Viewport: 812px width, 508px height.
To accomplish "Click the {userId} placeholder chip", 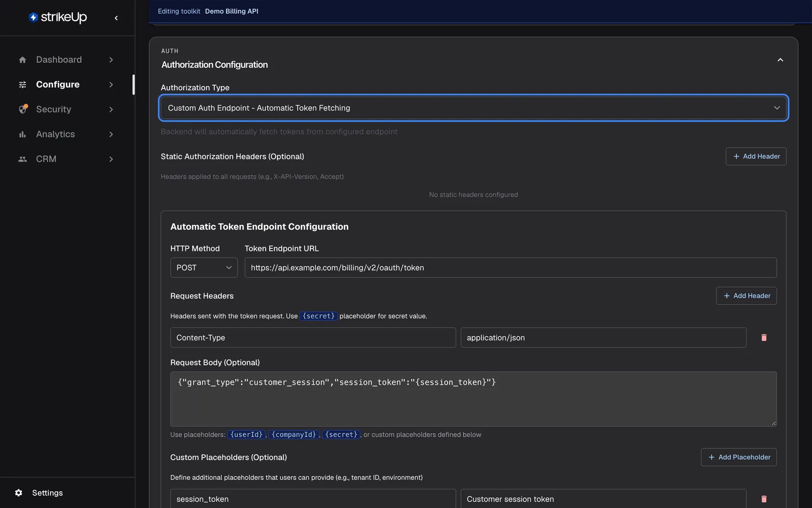I will point(246,434).
